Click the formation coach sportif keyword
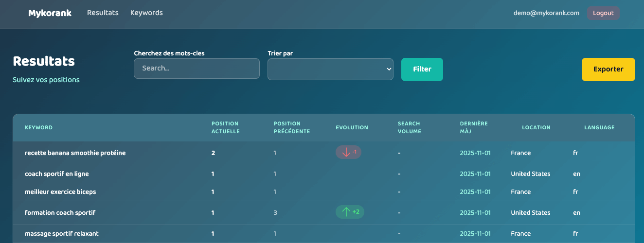The height and width of the screenshot is (243, 644). point(60,212)
